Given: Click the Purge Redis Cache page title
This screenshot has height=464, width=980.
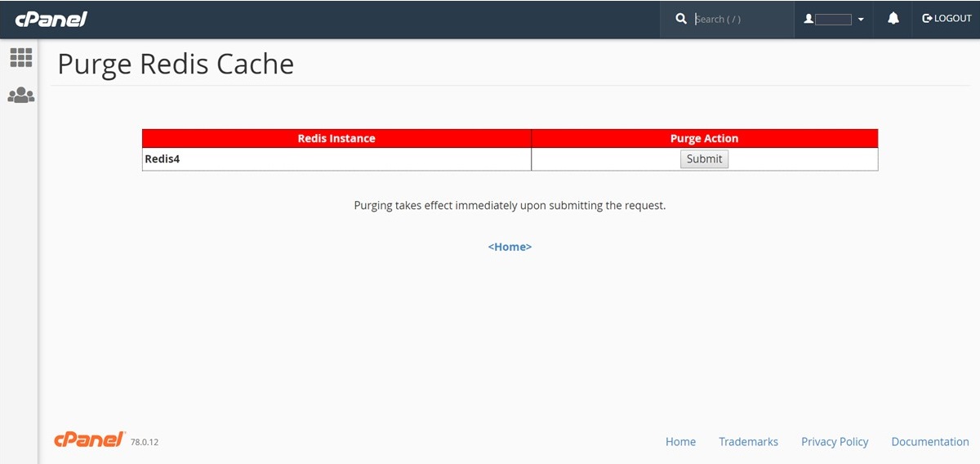Looking at the screenshot, I should (176, 64).
